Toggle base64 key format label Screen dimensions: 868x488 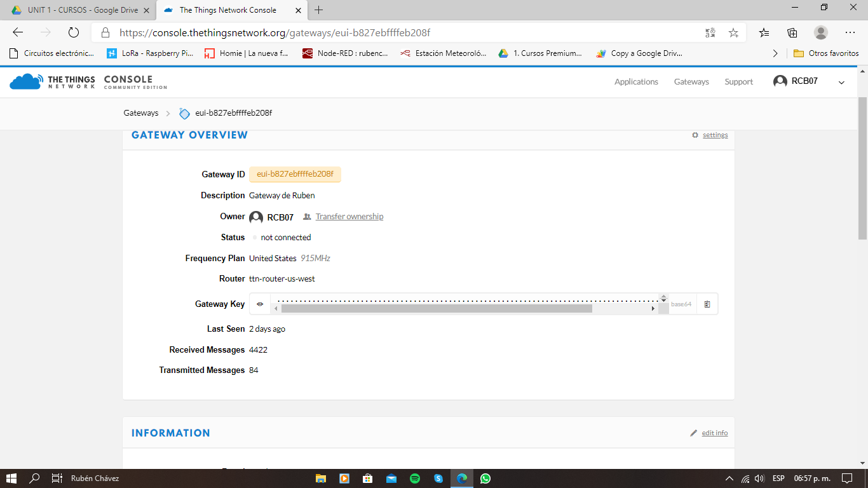(x=681, y=304)
